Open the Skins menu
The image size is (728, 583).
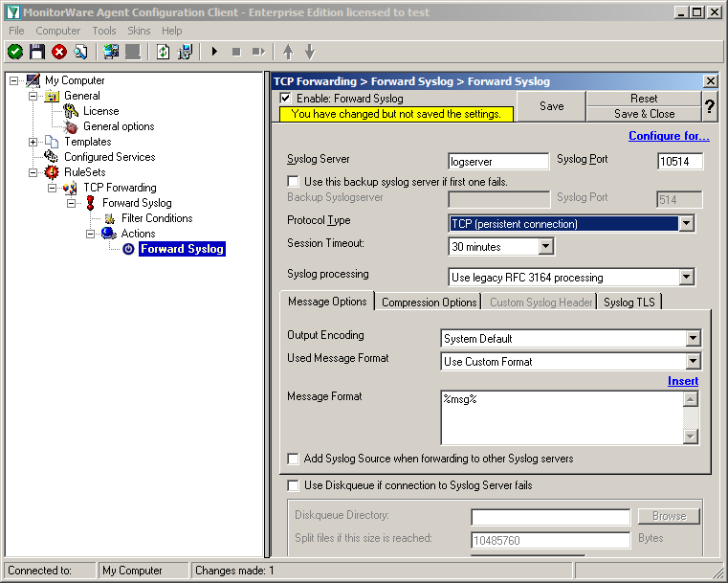139,31
